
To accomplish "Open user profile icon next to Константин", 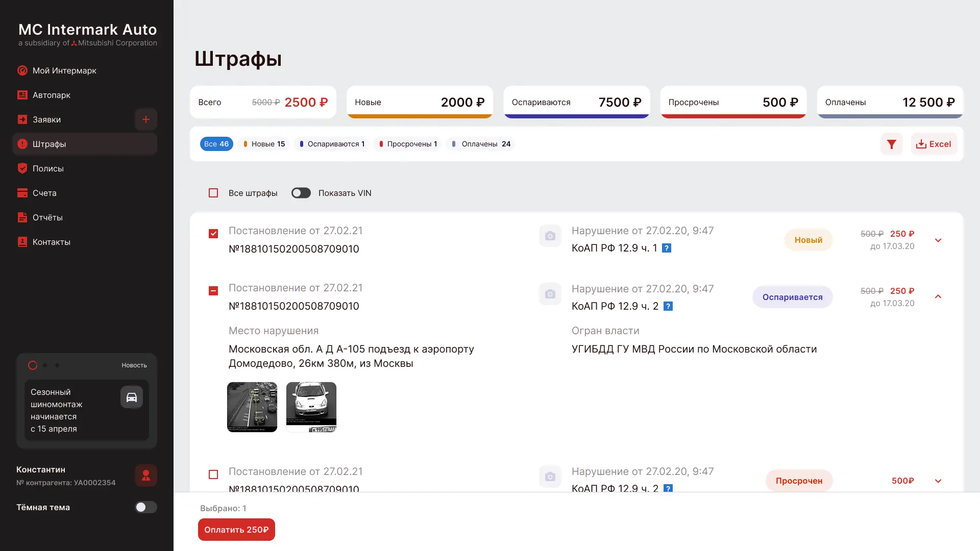I will (x=146, y=475).
